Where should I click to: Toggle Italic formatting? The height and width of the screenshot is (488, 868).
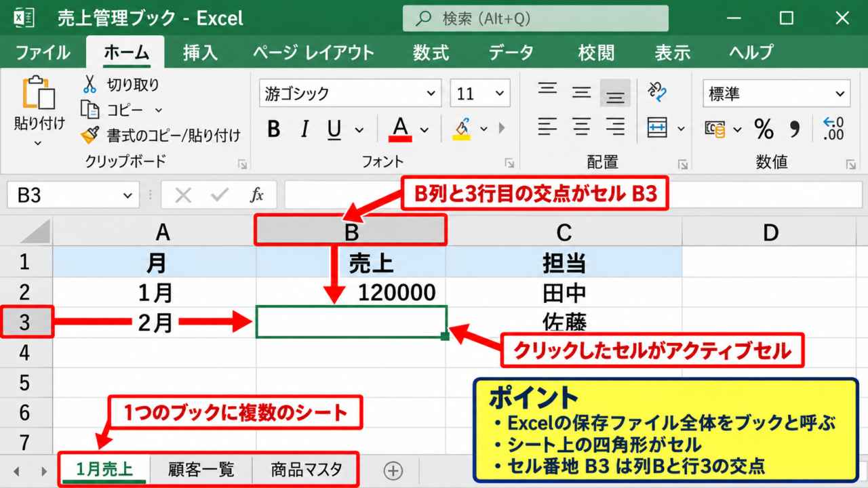(305, 129)
